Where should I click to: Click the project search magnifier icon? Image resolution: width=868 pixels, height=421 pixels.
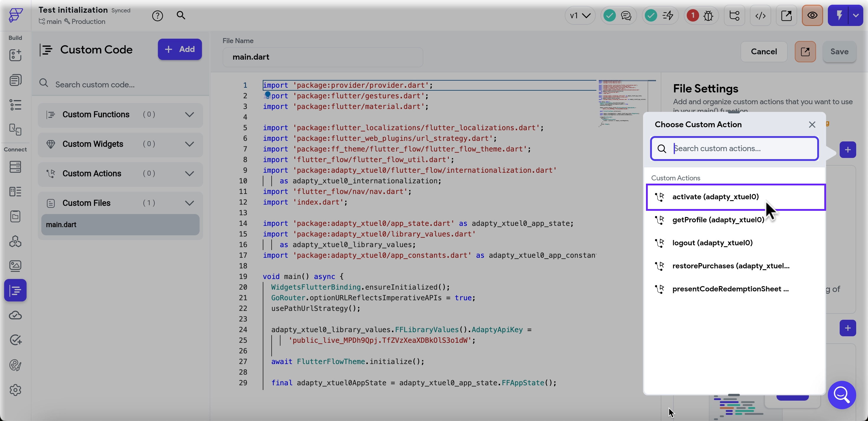click(x=181, y=15)
